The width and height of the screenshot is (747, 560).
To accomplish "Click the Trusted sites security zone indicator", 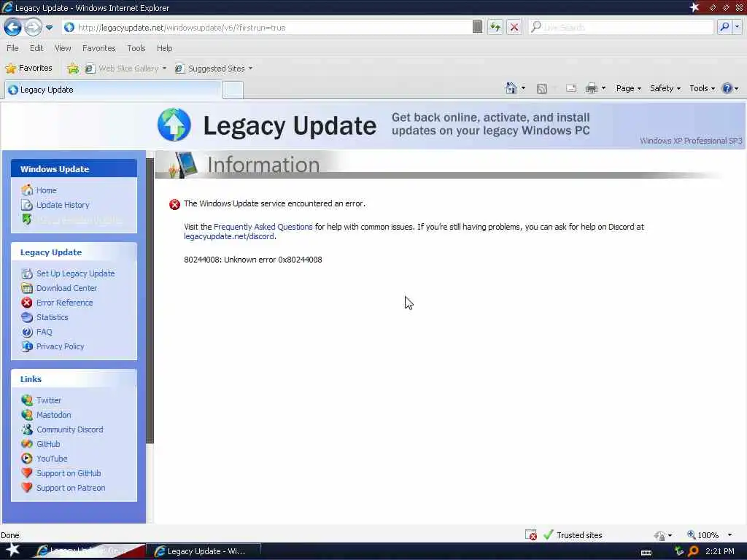I will point(573,535).
